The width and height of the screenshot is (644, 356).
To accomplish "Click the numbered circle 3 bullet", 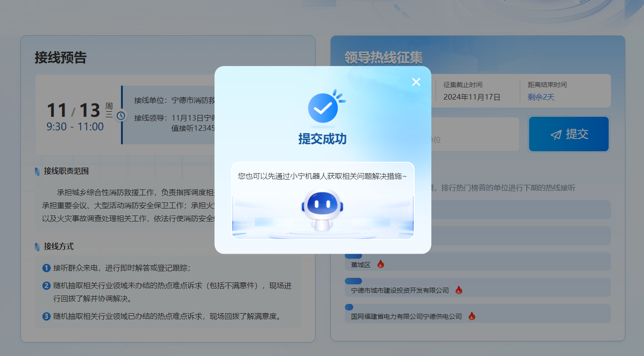I will coord(46,316).
